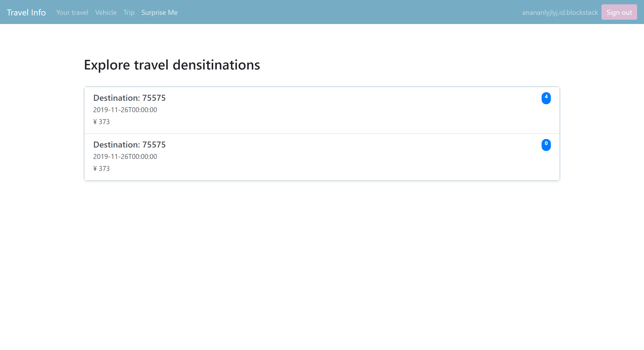
Task: Click the second destination's date text
Action: [125, 156]
